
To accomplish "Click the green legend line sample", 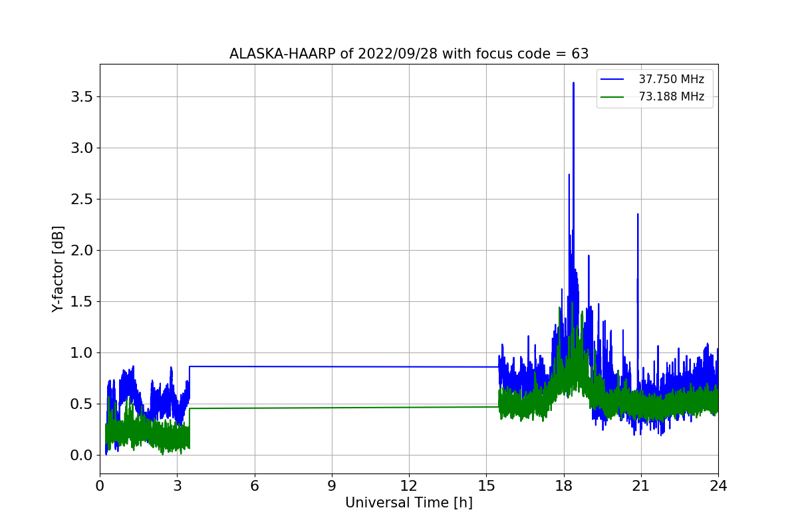I will [612, 97].
